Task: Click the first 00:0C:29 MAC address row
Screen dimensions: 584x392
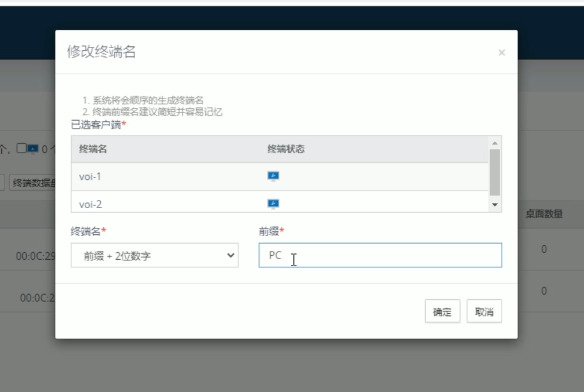Action: click(x=35, y=256)
